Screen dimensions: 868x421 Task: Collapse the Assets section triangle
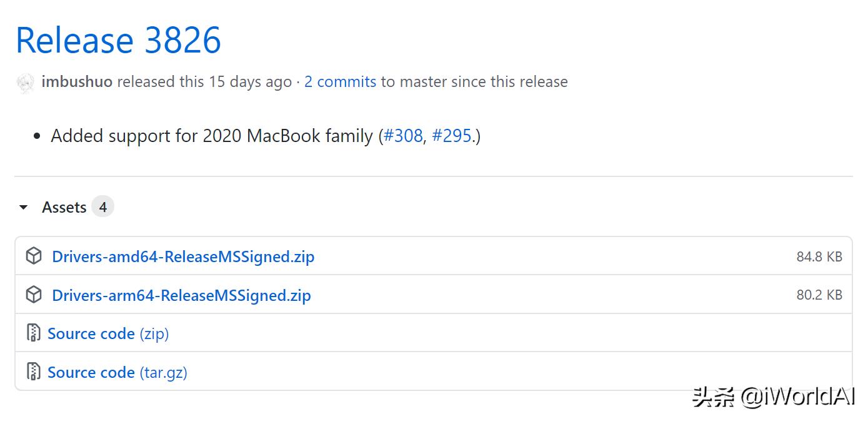coord(24,207)
